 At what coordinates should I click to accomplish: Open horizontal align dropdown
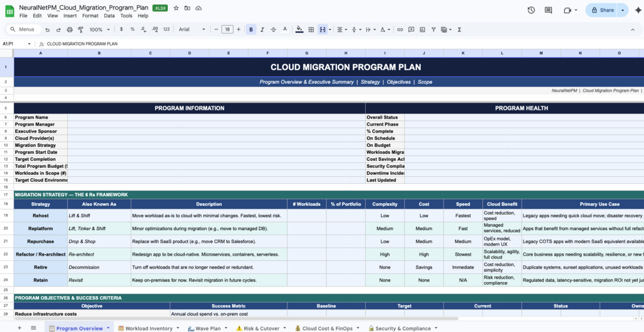coord(342,29)
